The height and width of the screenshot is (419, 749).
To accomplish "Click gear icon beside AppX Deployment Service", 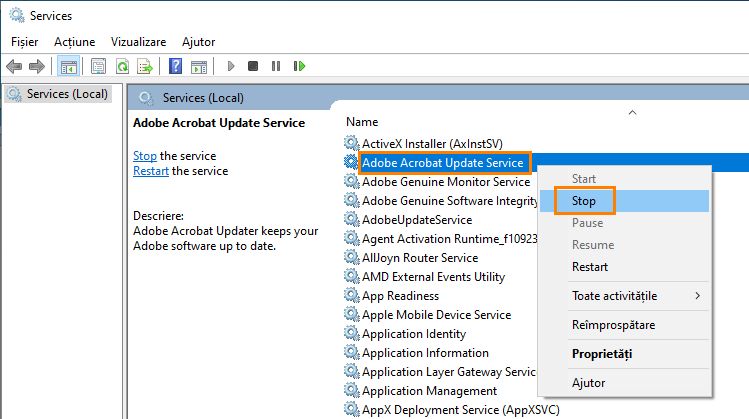I will click(x=352, y=409).
